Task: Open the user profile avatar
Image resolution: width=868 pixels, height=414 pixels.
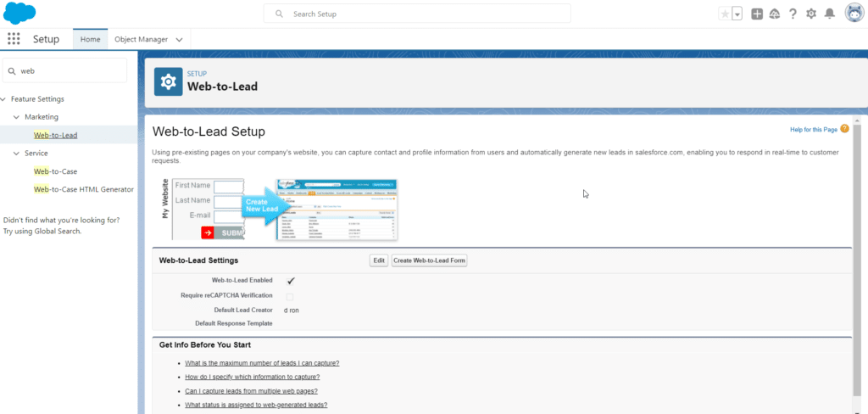Action: (x=854, y=14)
